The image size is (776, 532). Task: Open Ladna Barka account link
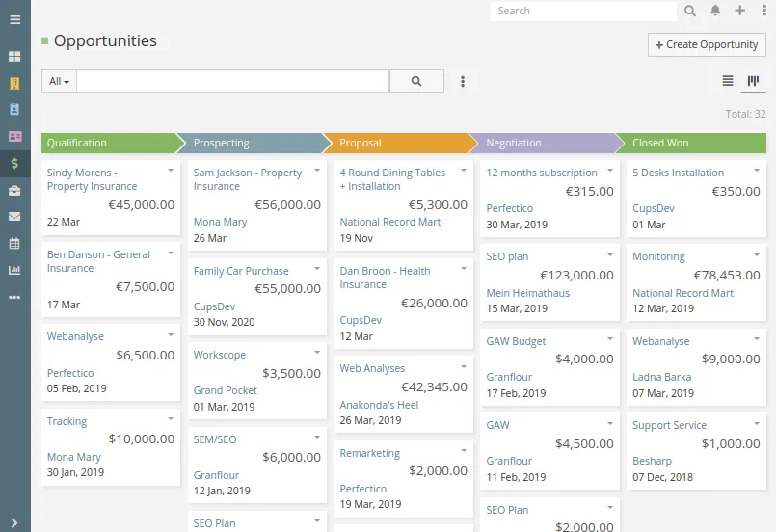tap(661, 377)
